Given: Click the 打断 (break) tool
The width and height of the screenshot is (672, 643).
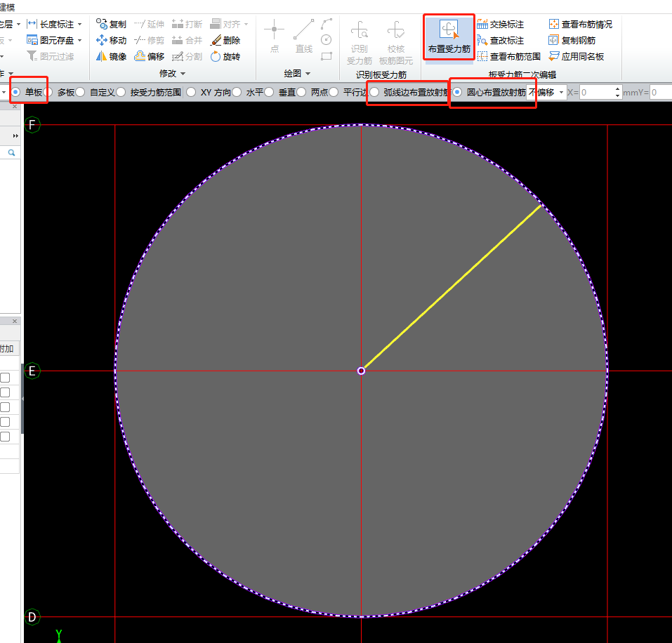Looking at the screenshot, I should point(187,24).
